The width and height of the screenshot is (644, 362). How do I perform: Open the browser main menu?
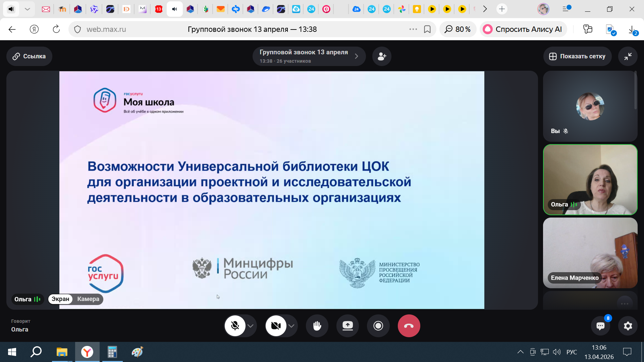tap(566, 9)
